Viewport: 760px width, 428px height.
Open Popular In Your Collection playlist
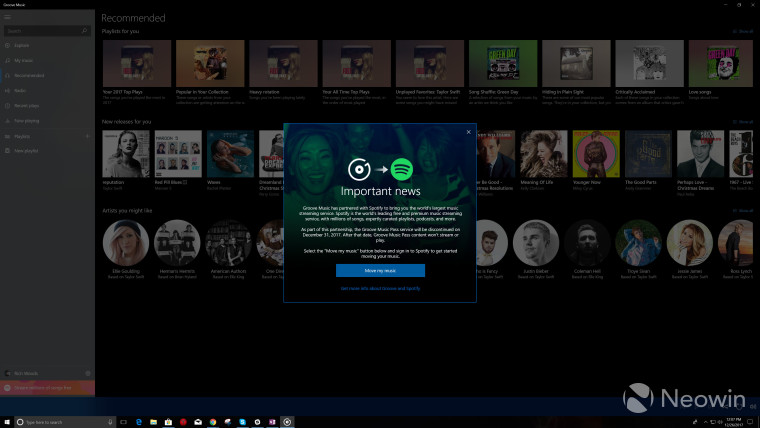tap(210, 63)
